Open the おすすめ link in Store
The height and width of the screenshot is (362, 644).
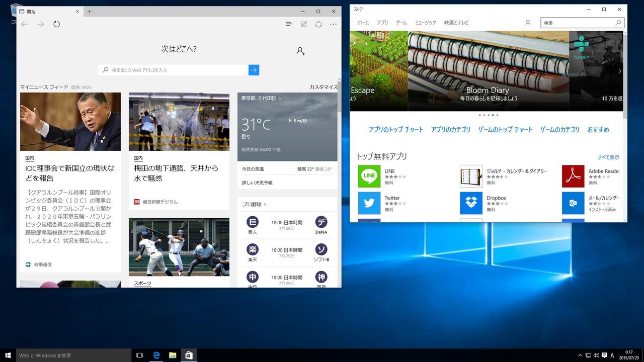pyautogui.click(x=598, y=130)
